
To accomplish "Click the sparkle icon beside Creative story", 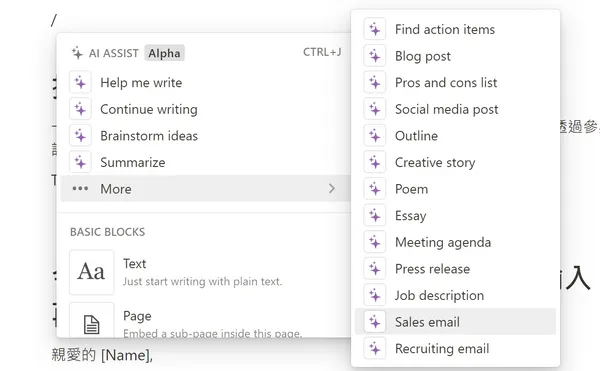I will pyautogui.click(x=375, y=162).
